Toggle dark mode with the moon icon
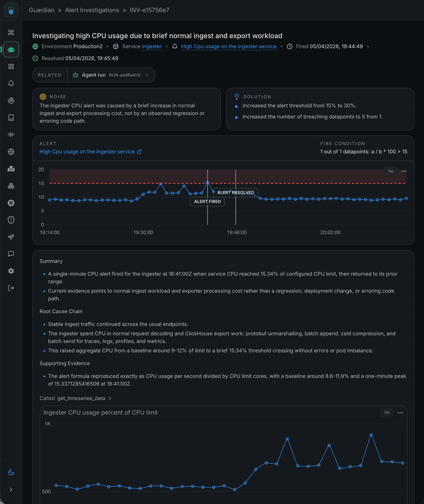 pyautogui.click(x=11, y=472)
